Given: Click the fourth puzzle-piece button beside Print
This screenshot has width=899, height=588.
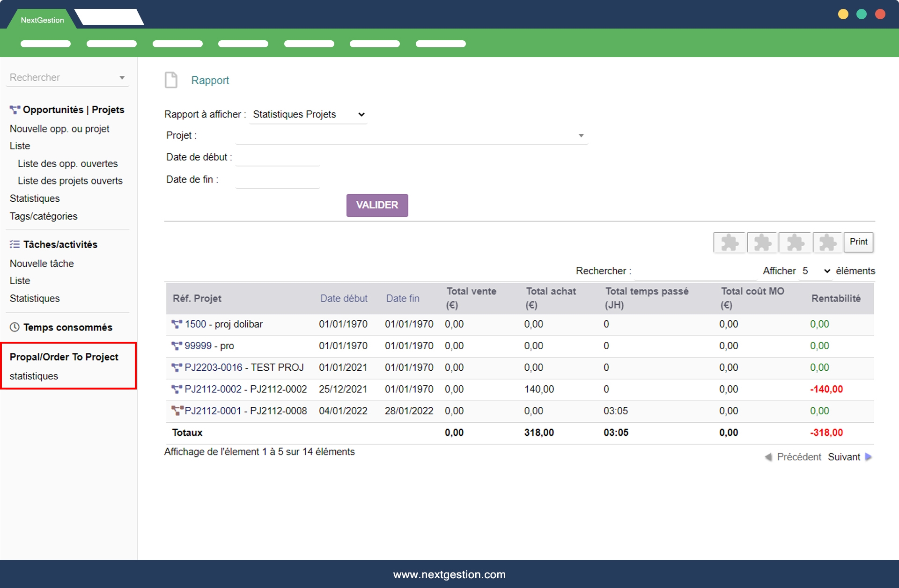Looking at the screenshot, I should 827,243.
